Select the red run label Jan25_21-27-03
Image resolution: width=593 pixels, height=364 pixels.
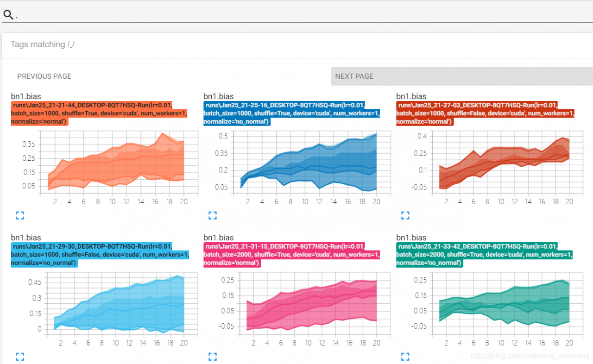coord(485,113)
